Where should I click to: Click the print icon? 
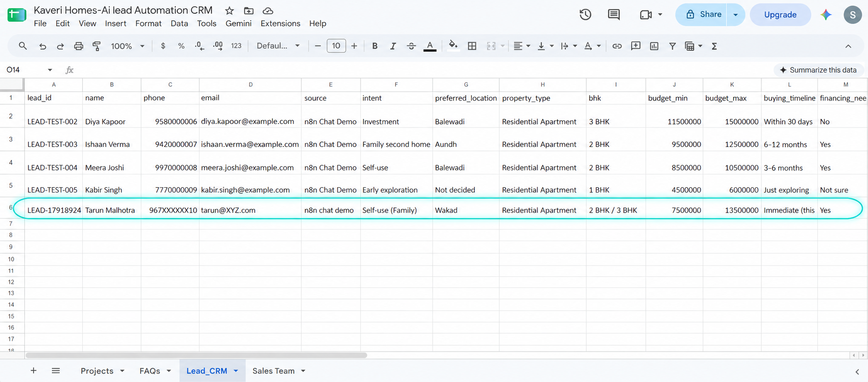(79, 46)
